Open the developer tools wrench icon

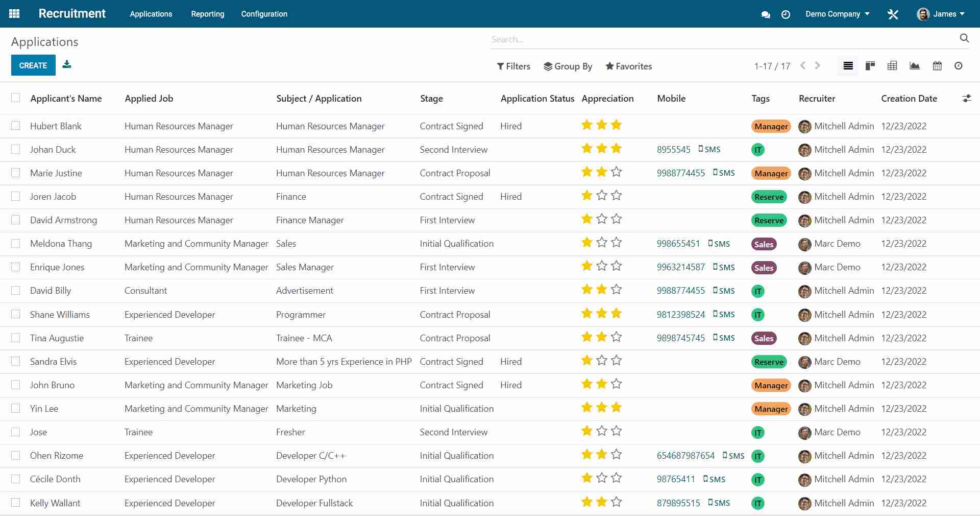[893, 14]
